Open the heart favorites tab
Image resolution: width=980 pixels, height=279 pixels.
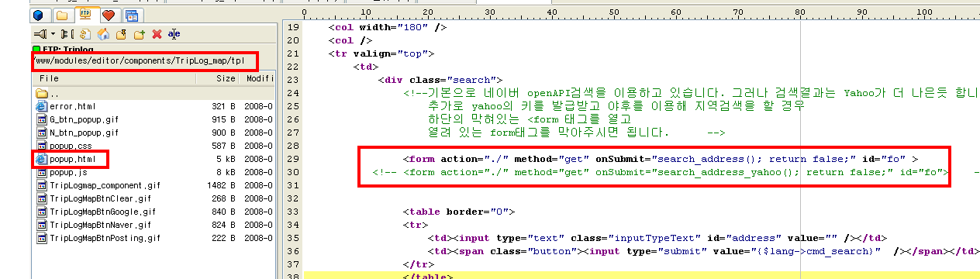tap(109, 15)
